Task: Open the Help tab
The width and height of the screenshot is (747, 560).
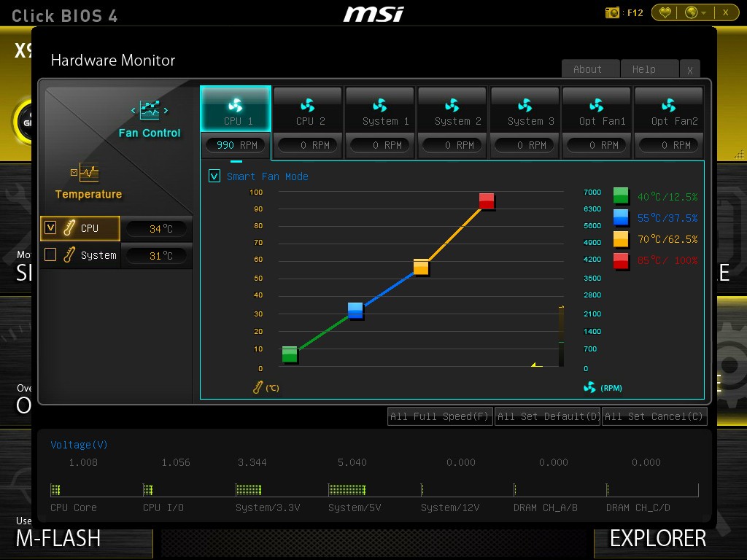Action: pyautogui.click(x=643, y=69)
